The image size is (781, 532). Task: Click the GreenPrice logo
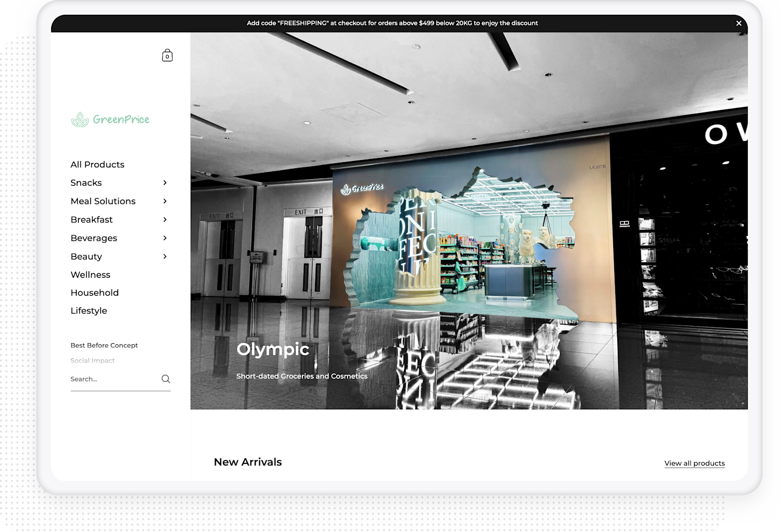click(x=110, y=119)
